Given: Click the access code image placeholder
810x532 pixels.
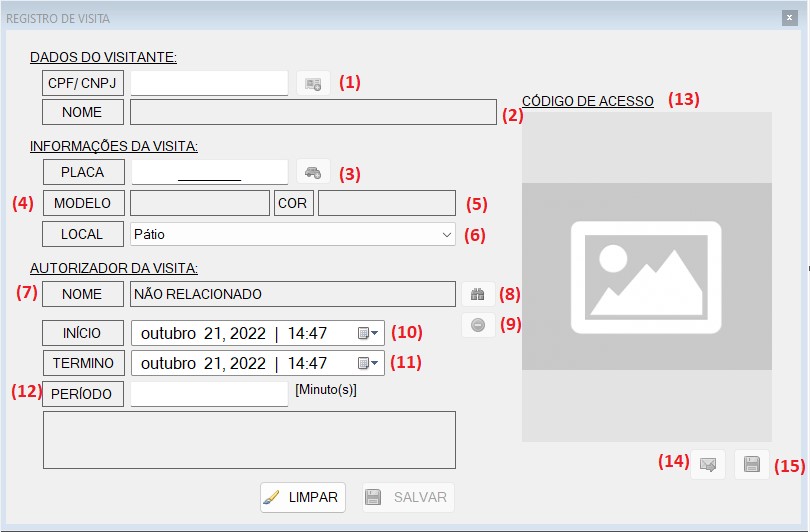Looking at the screenshot, I should click(x=646, y=277).
